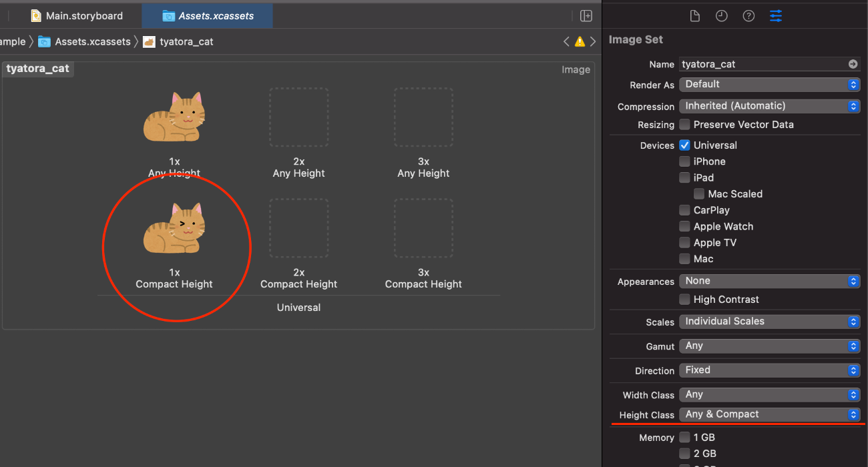Click Assets.xcassets in the breadcrumb path
The width and height of the screenshot is (868, 467).
pyautogui.click(x=92, y=41)
